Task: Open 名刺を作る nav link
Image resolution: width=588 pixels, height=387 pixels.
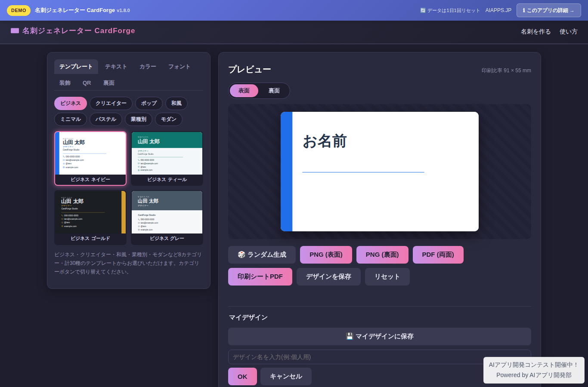Action: 536,31
